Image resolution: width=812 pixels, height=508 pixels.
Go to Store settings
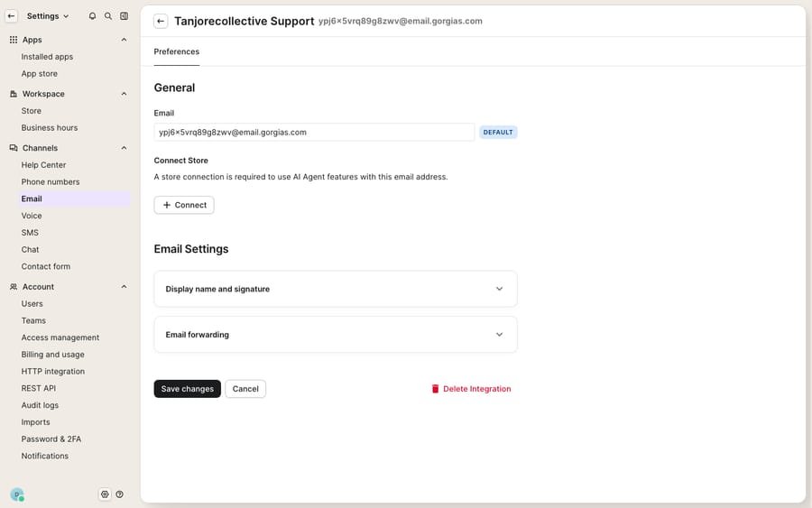click(31, 111)
